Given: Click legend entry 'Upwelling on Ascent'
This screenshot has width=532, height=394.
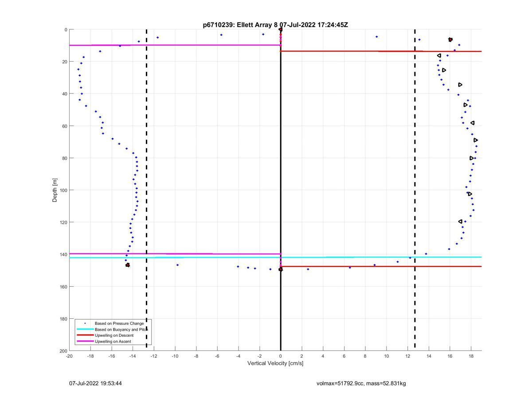Looking at the screenshot, I should [113, 342].
